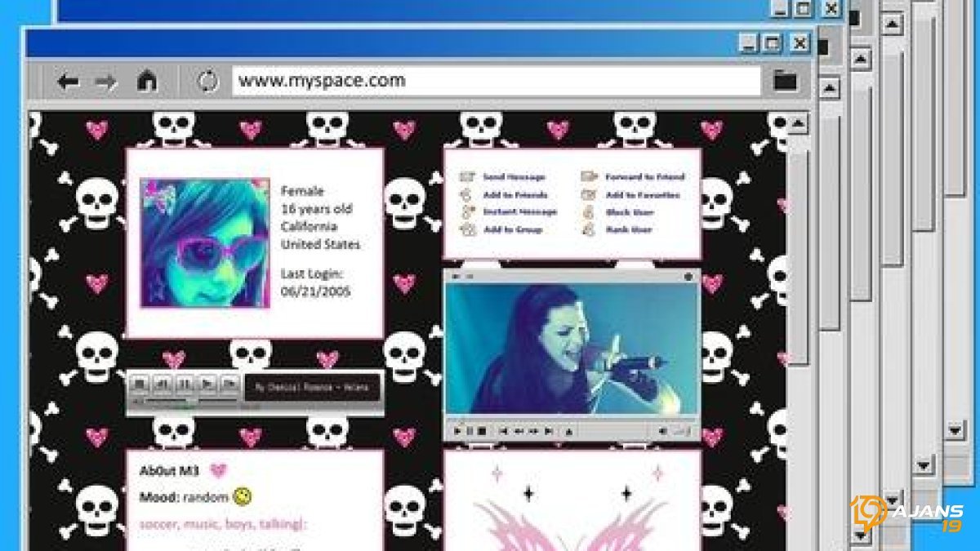This screenshot has height=551, width=980.
Task: Close the window behind the myspace browser
Action: [x=831, y=9]
